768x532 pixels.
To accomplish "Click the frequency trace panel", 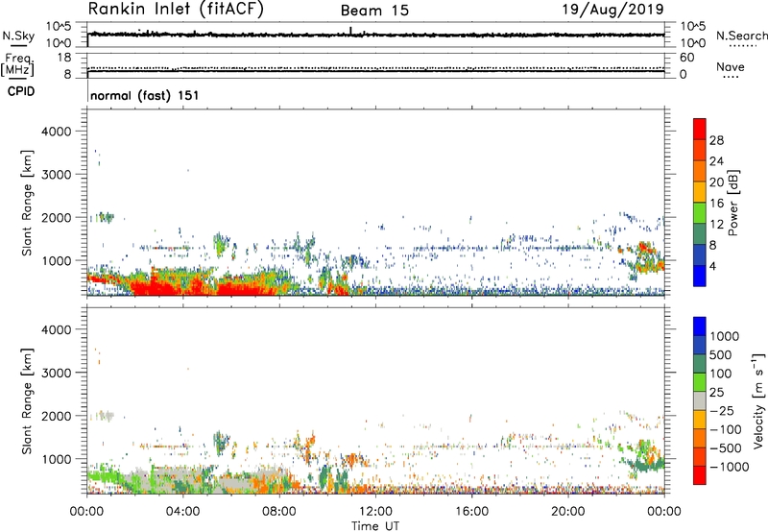I will pos(375,65).
